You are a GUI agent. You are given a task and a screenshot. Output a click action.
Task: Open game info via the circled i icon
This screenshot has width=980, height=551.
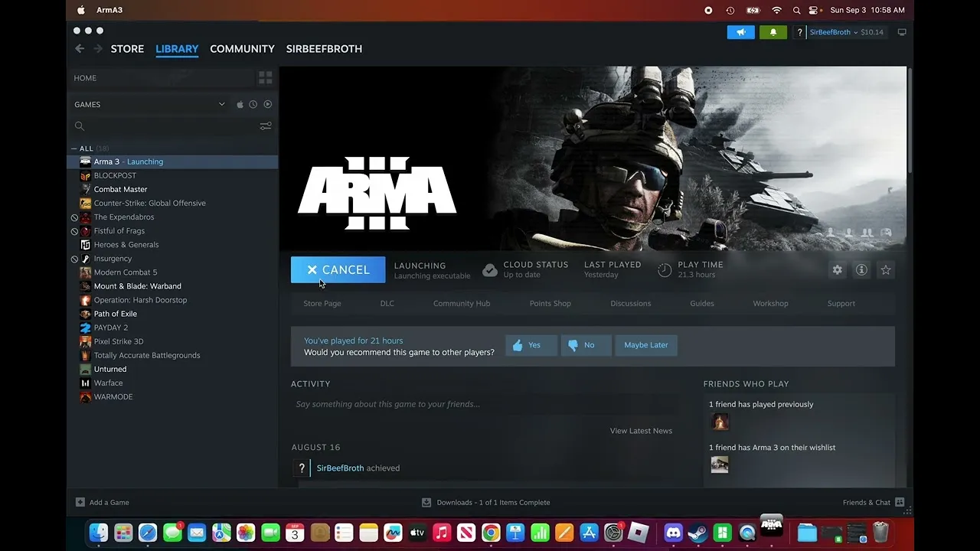(861, 269)
